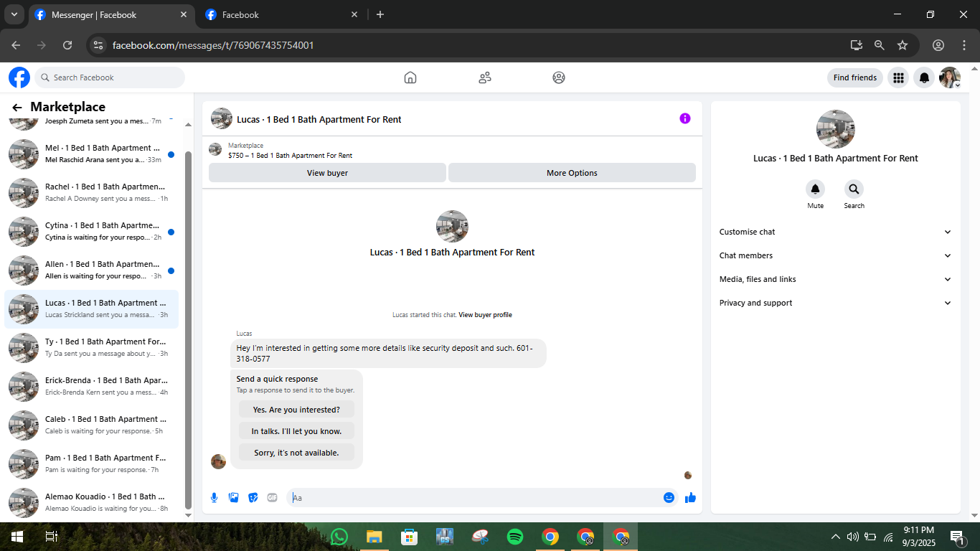Open the Facebook menu grid icon
The width and height of the screenshot is (980, 551).
(x=898, y=77)
